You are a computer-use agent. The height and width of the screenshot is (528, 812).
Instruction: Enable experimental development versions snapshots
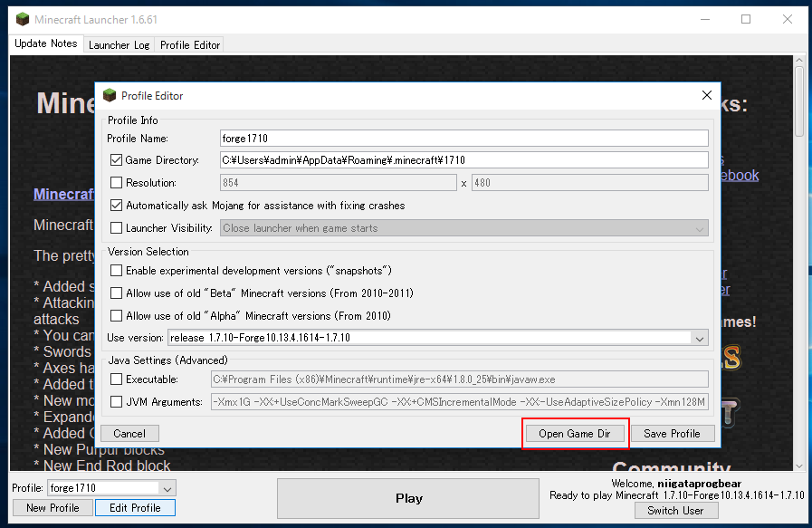(x=116, y=271)
